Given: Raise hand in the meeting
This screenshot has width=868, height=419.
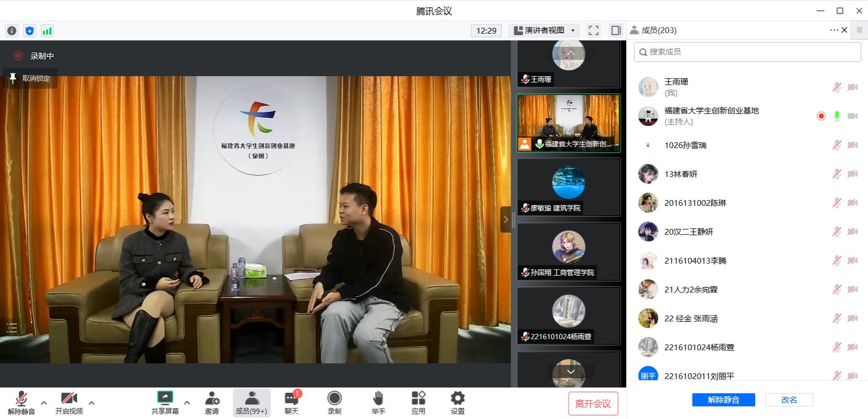Looking at the screenshot, I should [x=378, y=403].
